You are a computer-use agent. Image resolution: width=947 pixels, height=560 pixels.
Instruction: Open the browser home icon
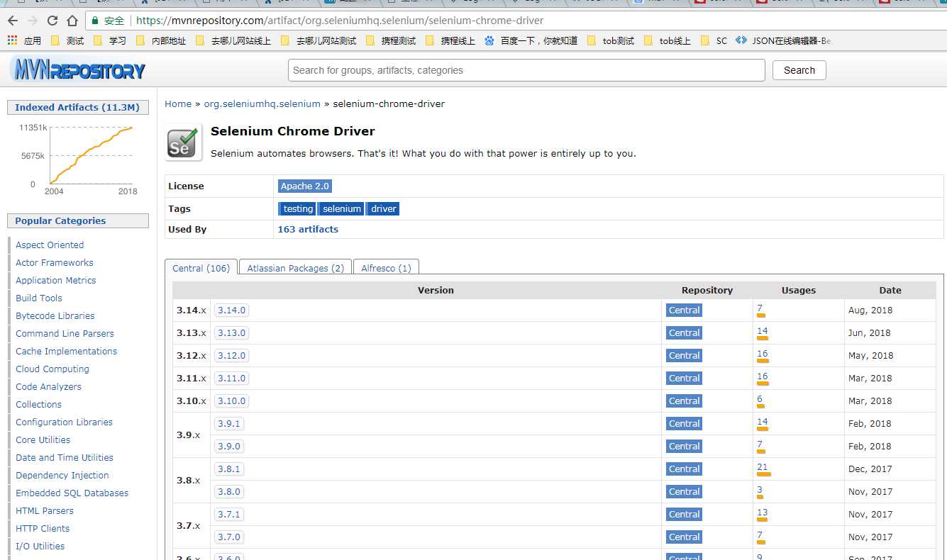pos(72,21)
